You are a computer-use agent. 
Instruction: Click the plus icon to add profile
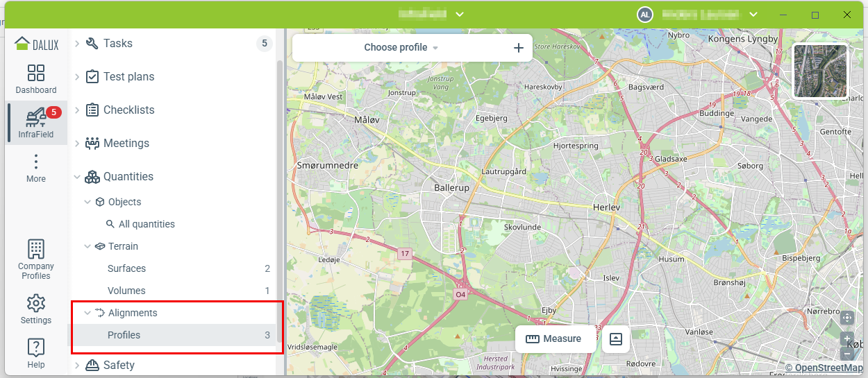pos(518,48)
